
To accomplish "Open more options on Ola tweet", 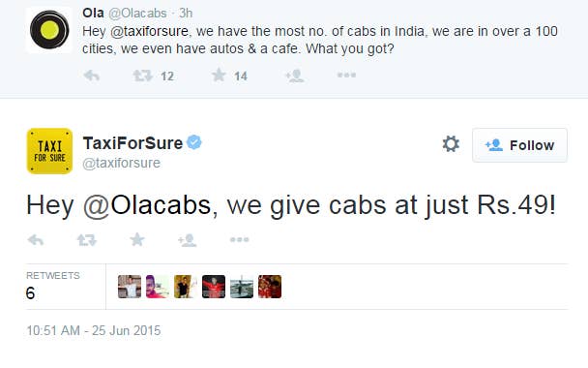I will [346, 76].
